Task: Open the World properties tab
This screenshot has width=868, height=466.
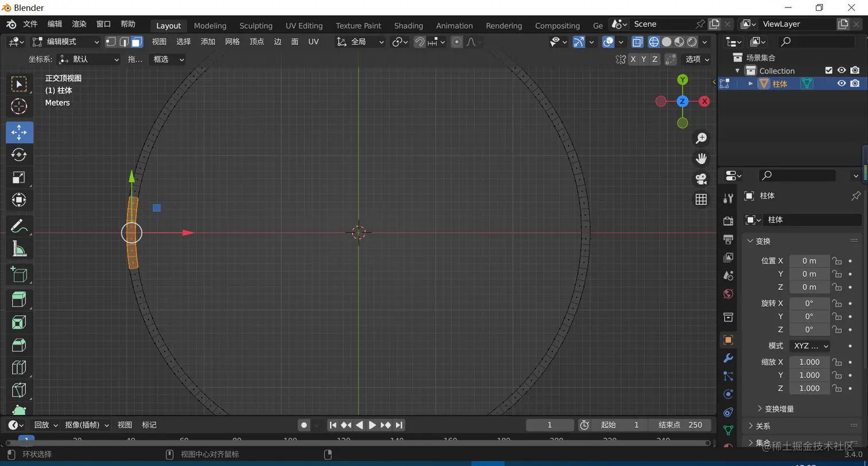Action: (728, 294)
